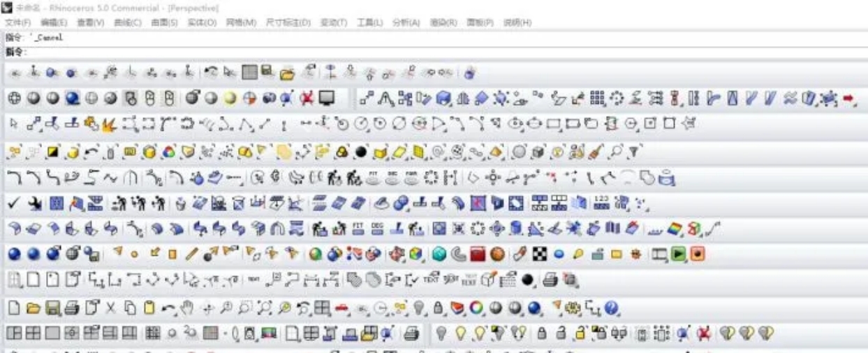Save file with the floppy disk icon
Viewport: 868px width, 353px height.
coord(52,308)
